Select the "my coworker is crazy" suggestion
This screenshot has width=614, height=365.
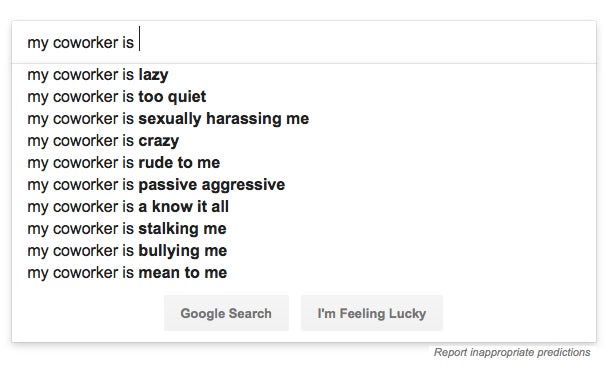click(304, 140)
